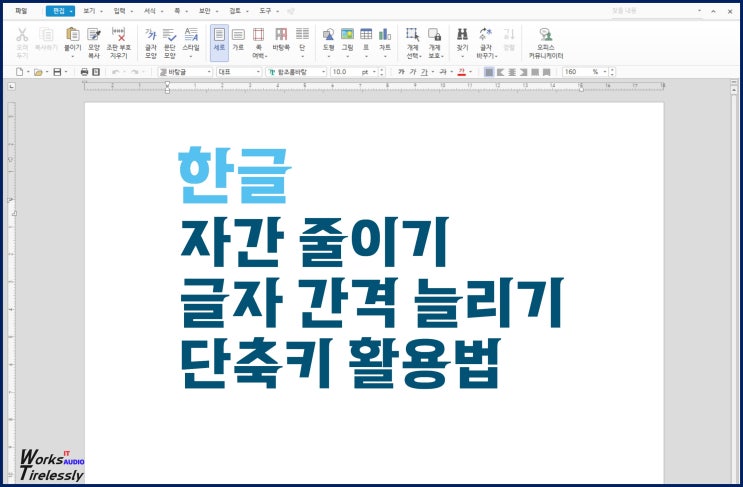743x487 pixels.
Task: Collapse the ribbon with the up chevron
Action: (x=713, y=11)
